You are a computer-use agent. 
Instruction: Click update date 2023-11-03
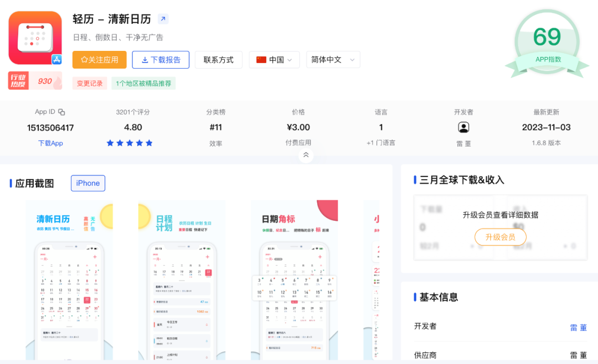(x=546, y=127)
